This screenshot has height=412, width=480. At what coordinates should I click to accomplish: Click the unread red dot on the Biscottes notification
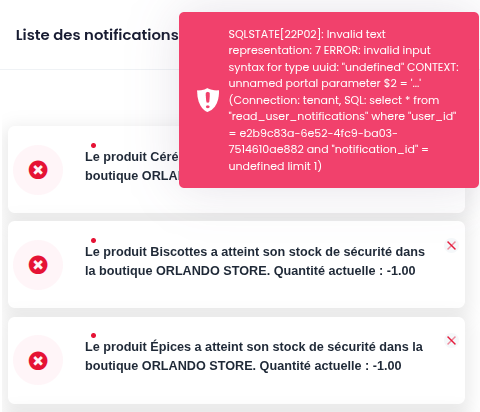(x=93, y=240)
